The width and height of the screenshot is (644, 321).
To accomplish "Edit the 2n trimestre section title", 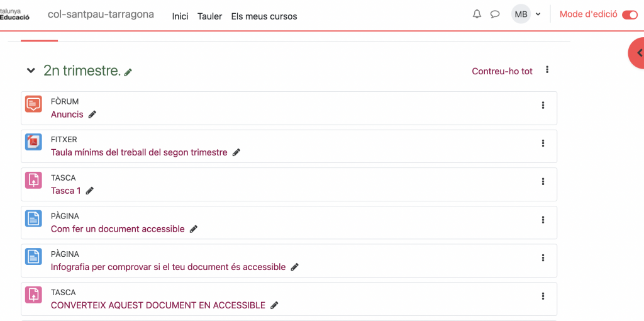I will click(x=128, y=72).
